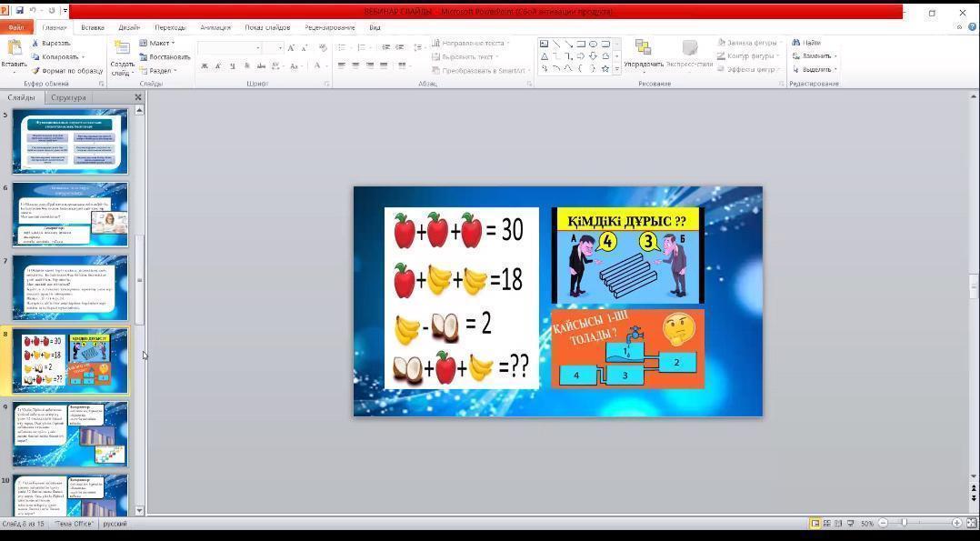Click the fit slide to window icon
The height and width of the screenshot is (541, 980).
(x=970, y=523)
